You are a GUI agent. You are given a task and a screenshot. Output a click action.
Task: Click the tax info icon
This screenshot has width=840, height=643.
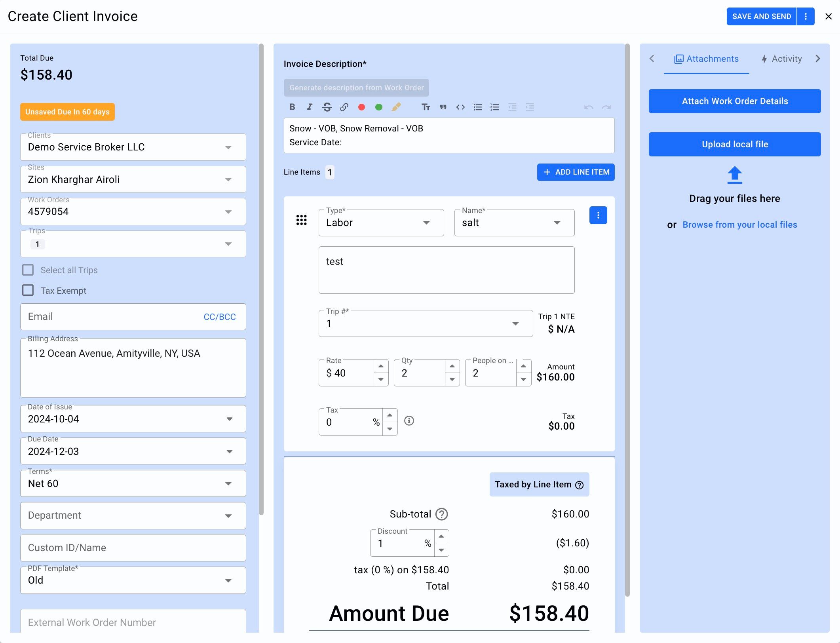409,421
